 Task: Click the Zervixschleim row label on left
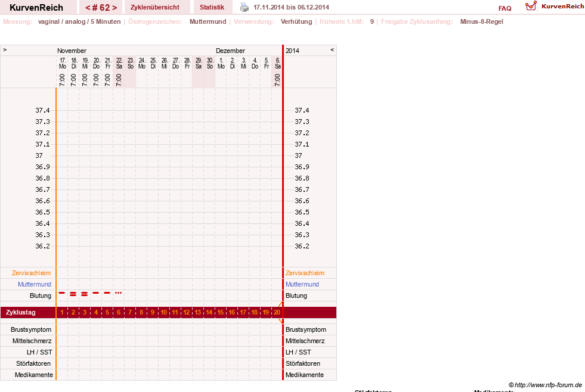(31, 273)
